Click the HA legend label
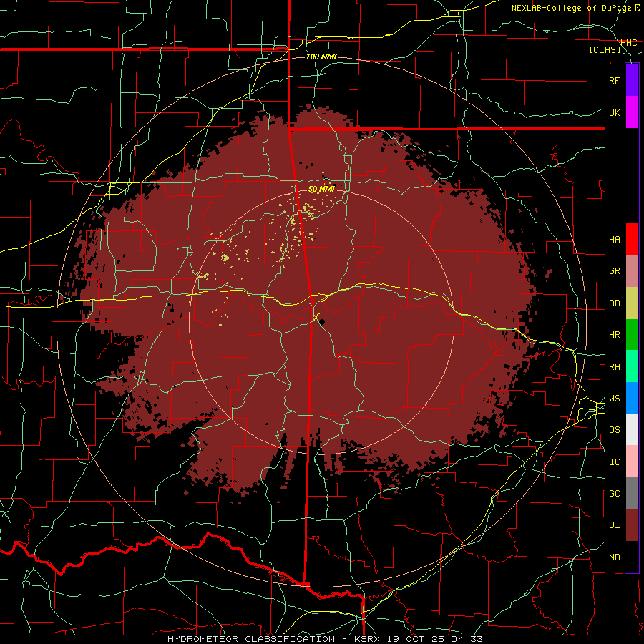The width and height of the screenshot is (644, 644). [x=614, y=240]
